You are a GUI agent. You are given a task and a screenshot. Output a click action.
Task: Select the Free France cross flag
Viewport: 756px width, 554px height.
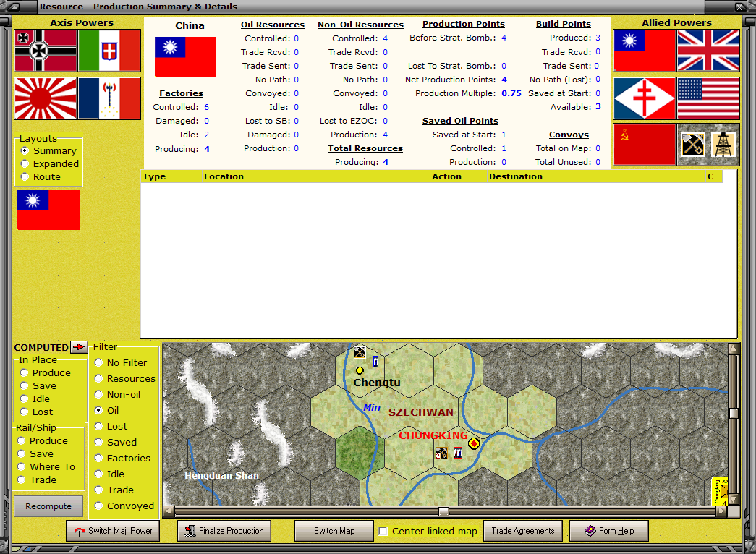point(645,98)
